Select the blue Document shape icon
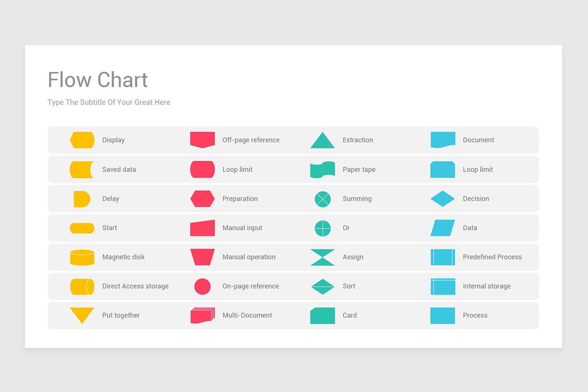 442,140
